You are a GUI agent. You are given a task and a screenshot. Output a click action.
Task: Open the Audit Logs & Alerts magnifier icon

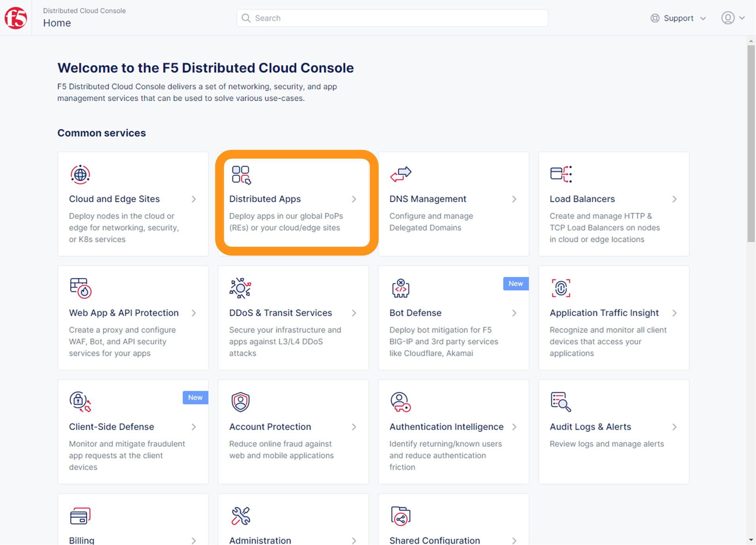point(561,402)
